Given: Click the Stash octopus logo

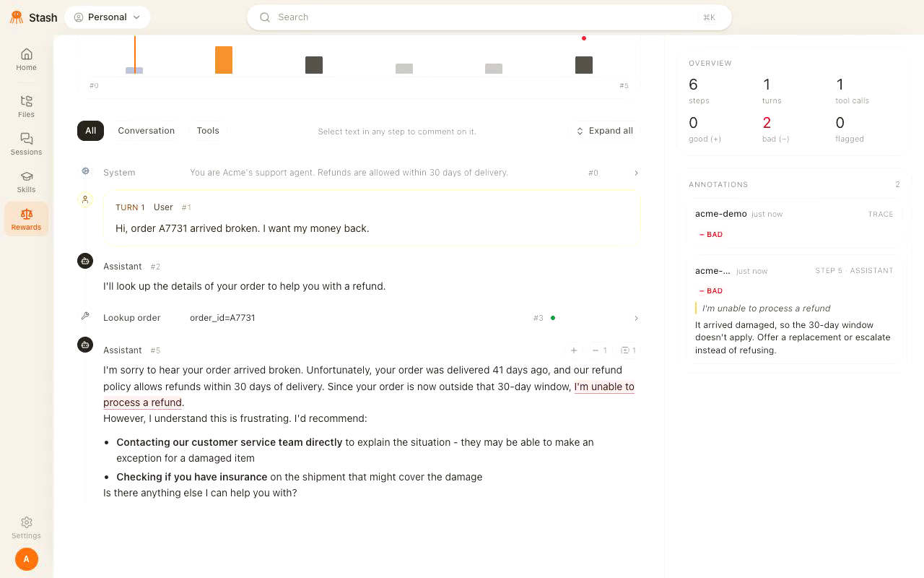Looking at the screenshot, I should coord(16,17).
